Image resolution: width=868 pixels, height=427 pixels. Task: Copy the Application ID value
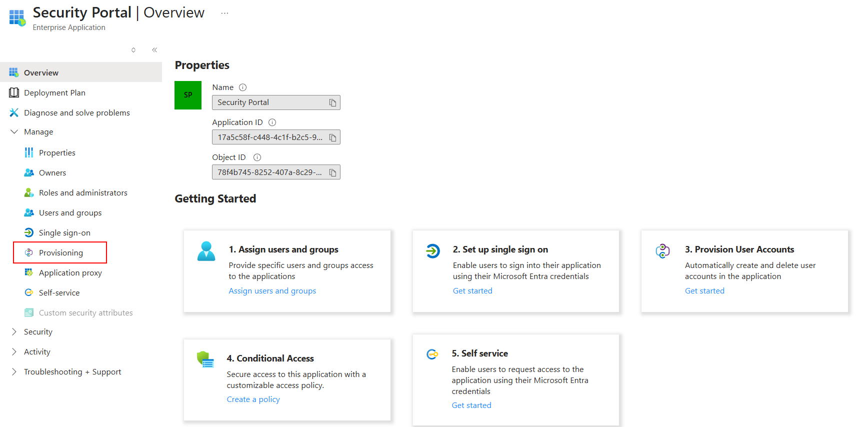(332, 137)
